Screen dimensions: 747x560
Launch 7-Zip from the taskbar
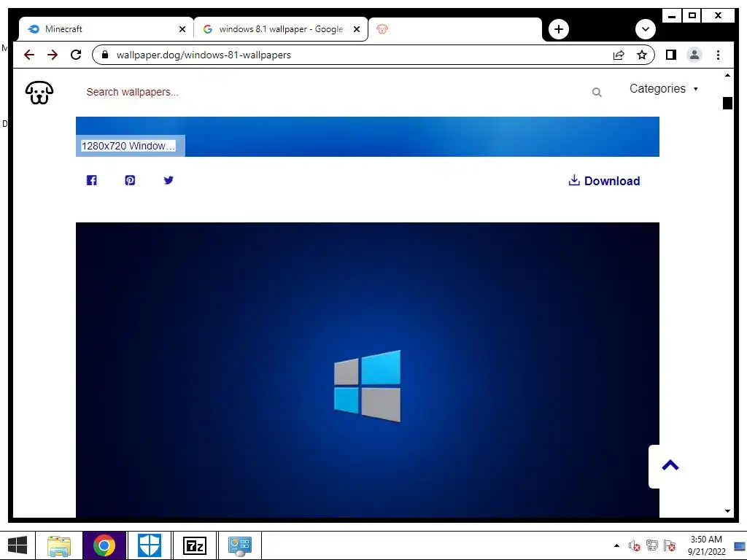(x=194, y=545)
